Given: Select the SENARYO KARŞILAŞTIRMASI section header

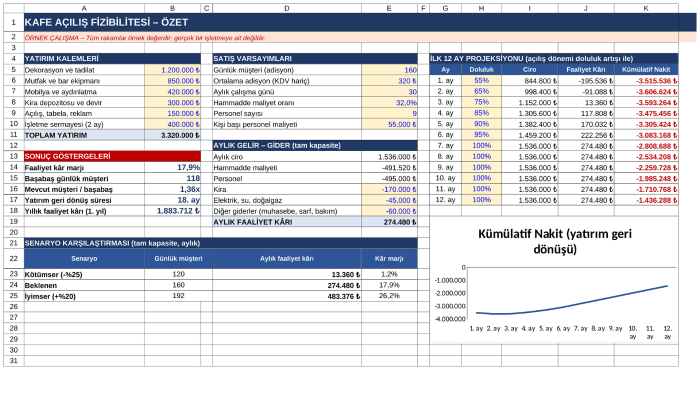Looking at the screenshot, I should click(221, 243).
